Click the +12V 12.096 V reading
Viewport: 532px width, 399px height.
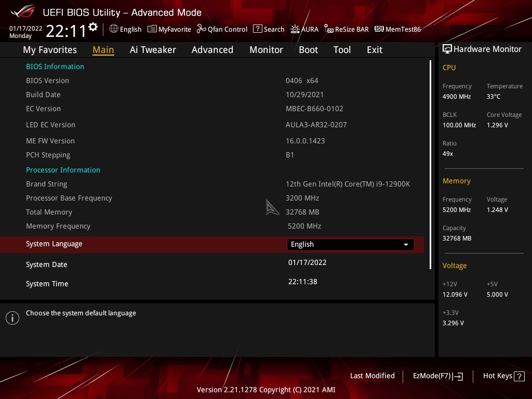pyautogui.click(x=455, y=295)
